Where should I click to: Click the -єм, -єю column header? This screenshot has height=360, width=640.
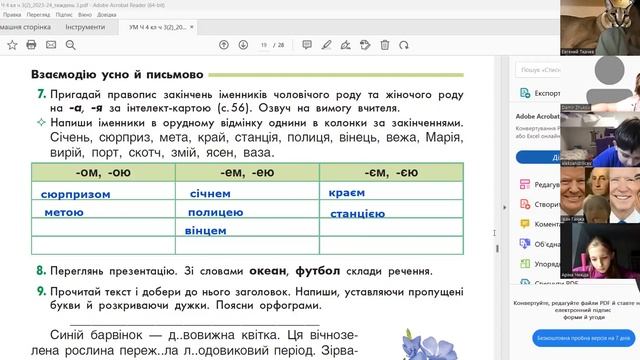coord(391,173)
